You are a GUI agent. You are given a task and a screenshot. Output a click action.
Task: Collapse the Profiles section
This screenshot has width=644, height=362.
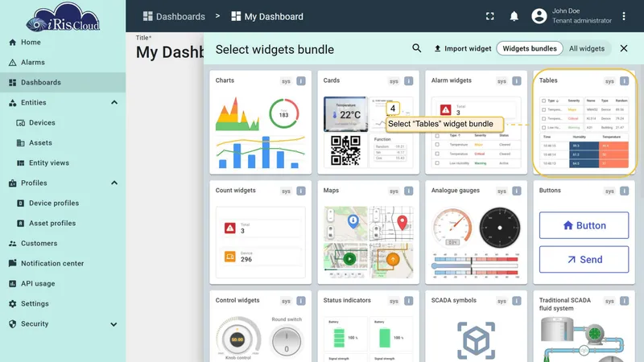click(114, 183)
